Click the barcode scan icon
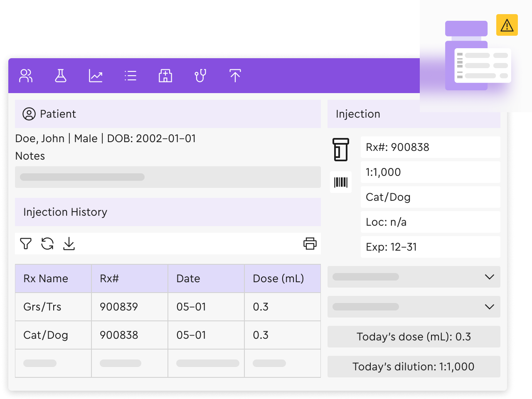The width and height of the screenshot is (532, 399). (x=341, y=182)
